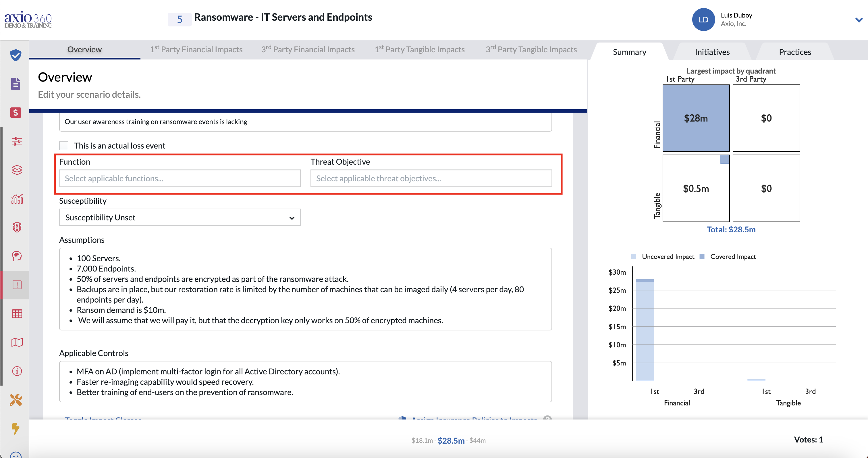
Task: Open the red dollar sign sidebar icon
Action: point(16,112)
